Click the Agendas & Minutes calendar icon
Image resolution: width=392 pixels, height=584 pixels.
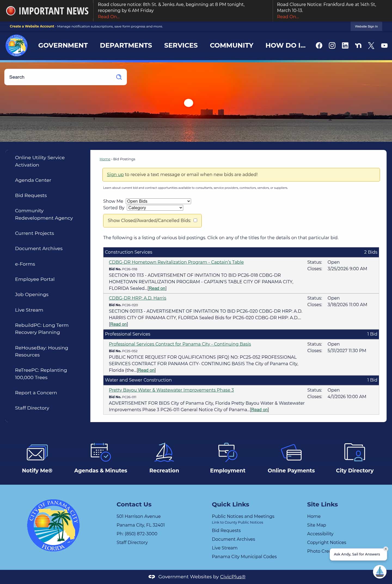point(100,452)
